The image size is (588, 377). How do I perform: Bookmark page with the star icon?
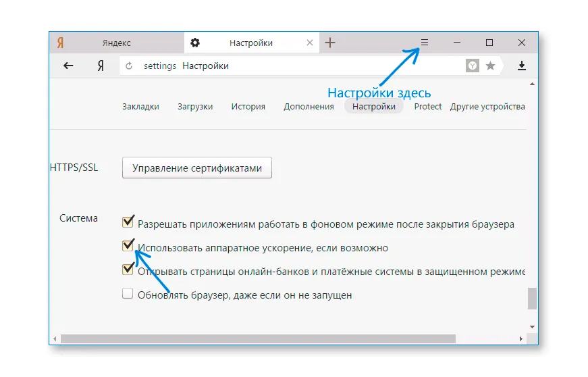click(x=491, y=66)
